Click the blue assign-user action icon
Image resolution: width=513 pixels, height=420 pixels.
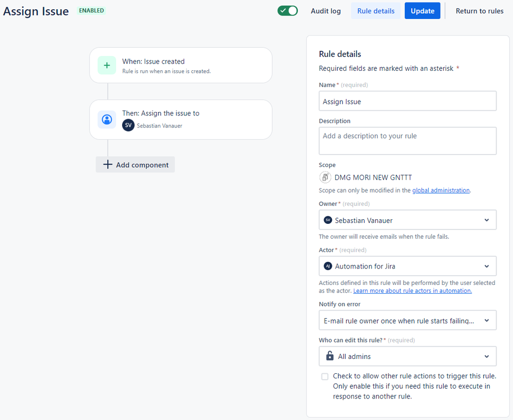tap(107, 120)
